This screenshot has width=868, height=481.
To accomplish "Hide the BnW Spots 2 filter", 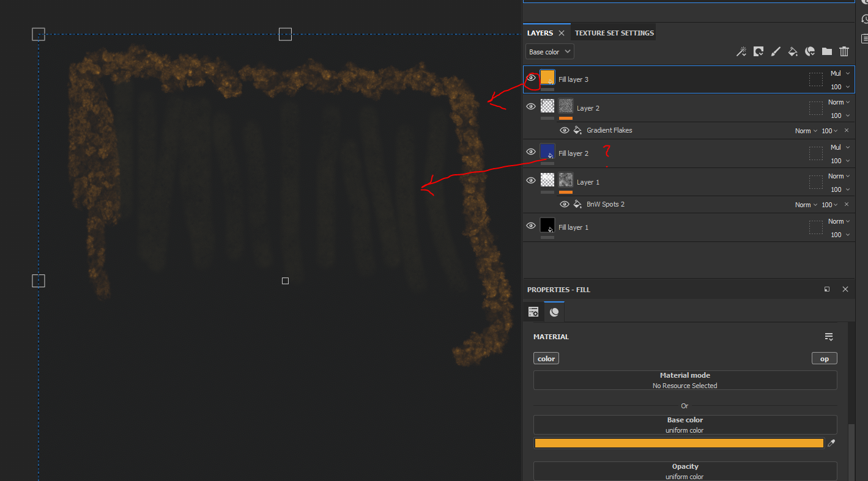I will pyautogui.click(x=565, y=204).
